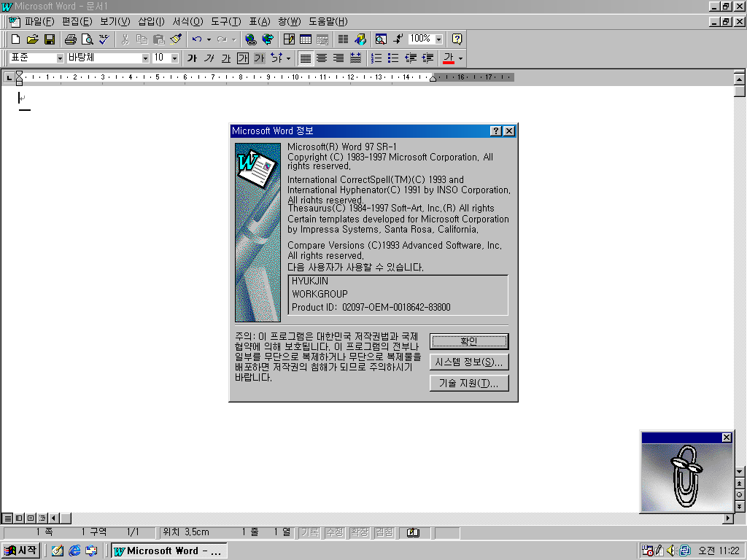Set centered paragraph alignment

(x=322, y=58)
